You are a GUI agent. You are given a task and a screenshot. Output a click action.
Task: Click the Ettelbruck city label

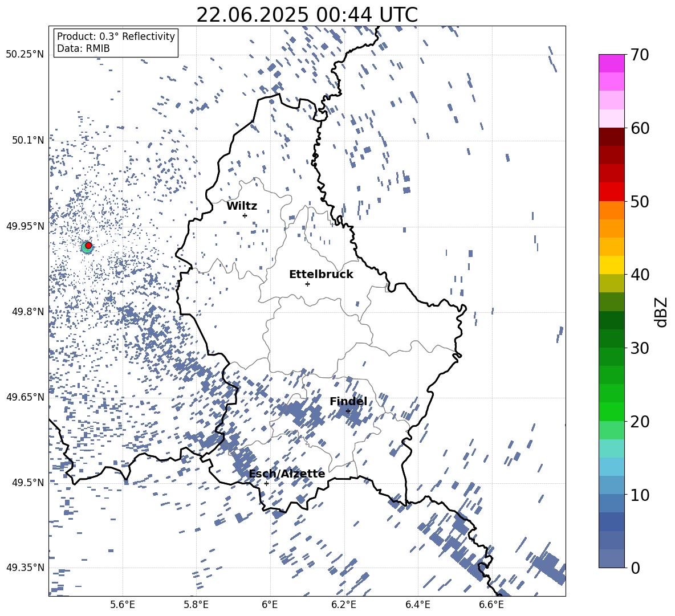click(321, 275)
